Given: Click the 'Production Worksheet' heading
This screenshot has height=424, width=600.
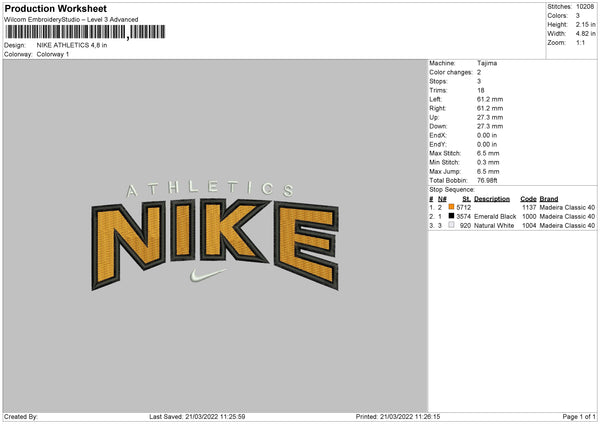Looking at the screenshot, I should point(55,8).
